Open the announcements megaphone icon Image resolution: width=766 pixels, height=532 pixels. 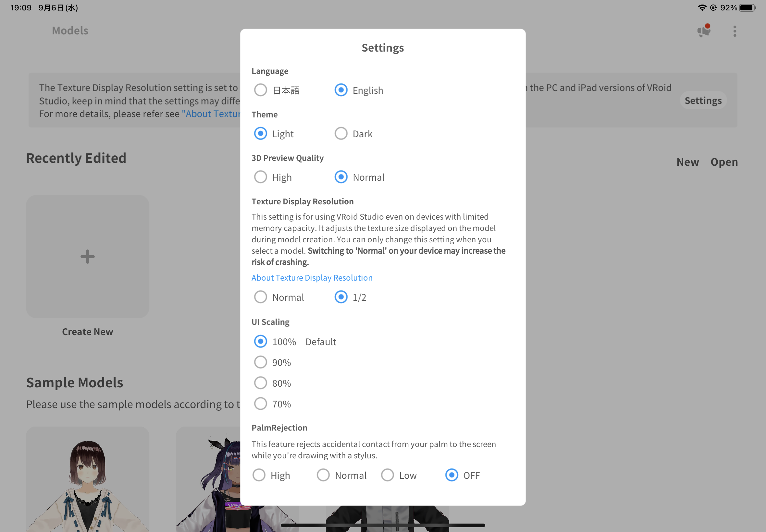tap(704, 31)
